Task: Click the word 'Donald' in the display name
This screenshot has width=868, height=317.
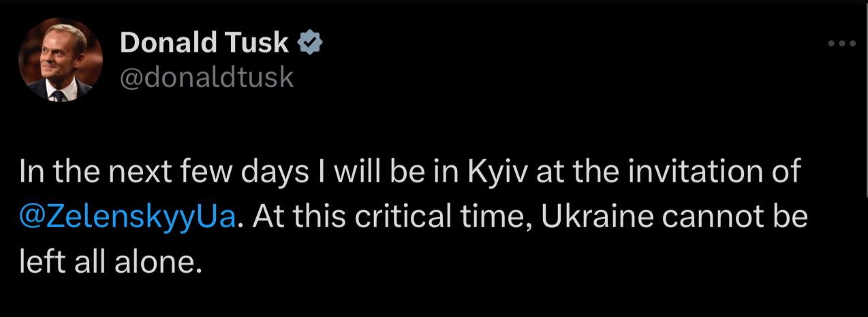Action: (x=166, y=43)
